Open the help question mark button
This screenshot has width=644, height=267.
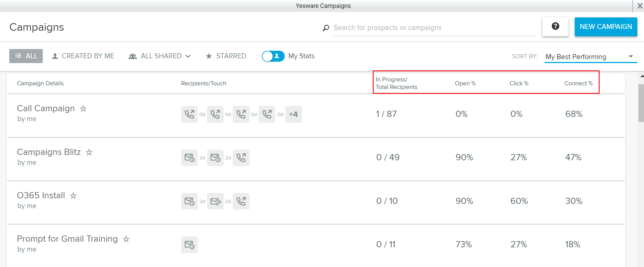[555, 26]
